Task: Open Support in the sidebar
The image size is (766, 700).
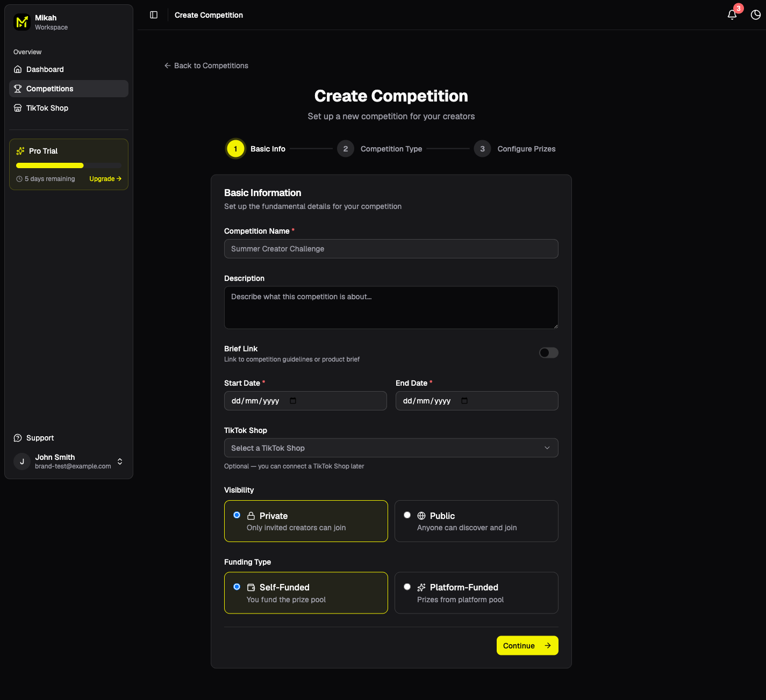Action: pyautogui.click(x=69, y=438)
